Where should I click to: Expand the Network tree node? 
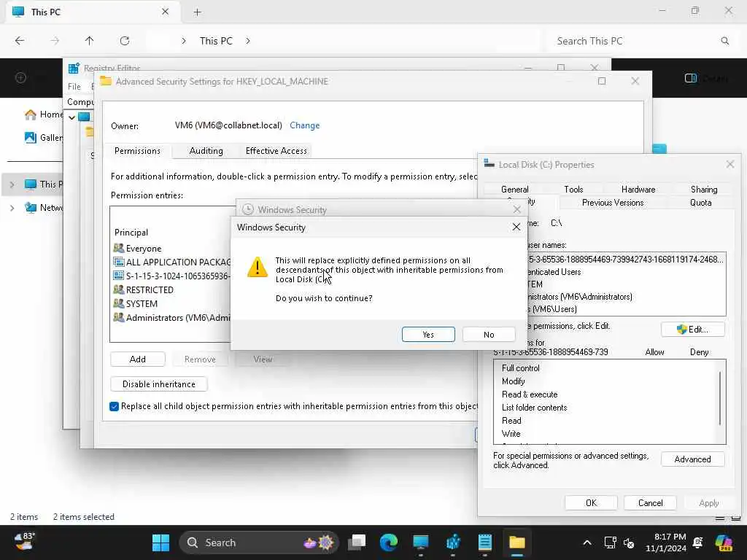pyautogui.click(x=12, y=208)
